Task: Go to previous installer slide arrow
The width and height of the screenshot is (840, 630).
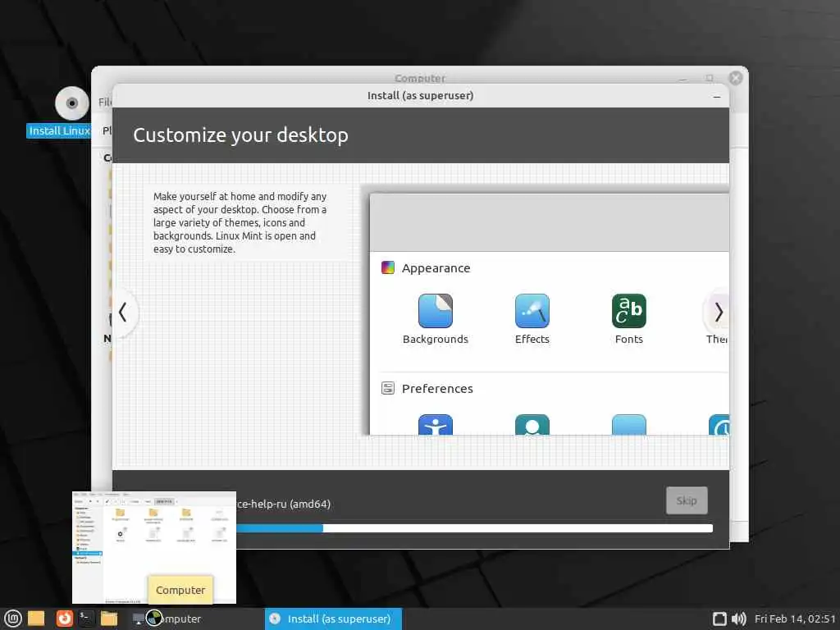Action: tap(123, 313)
